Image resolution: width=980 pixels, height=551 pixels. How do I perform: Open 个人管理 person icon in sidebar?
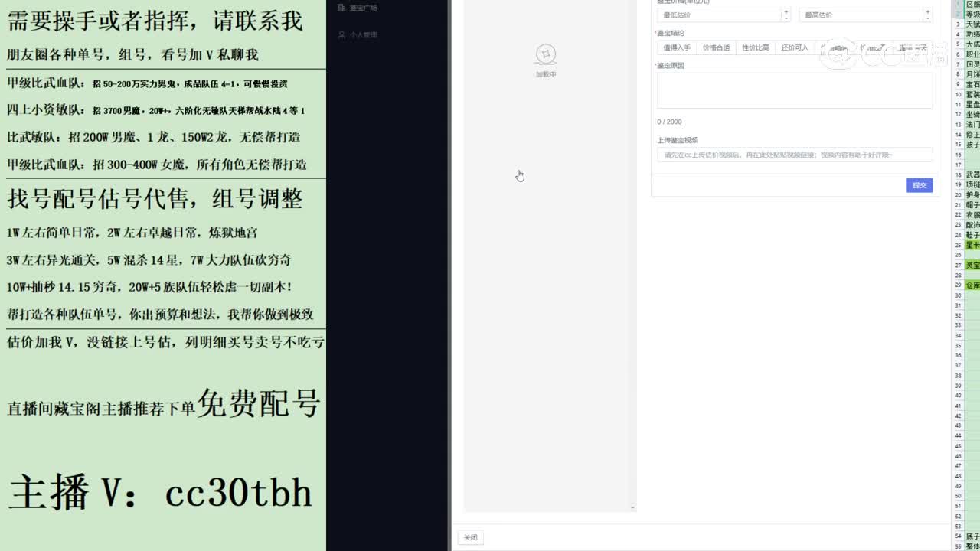[341, 35]
